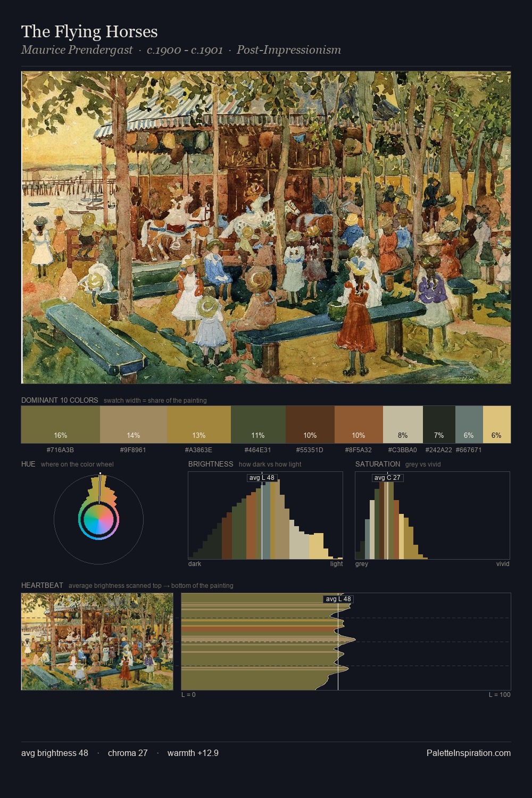Click the "vivid" axis label

[x=503, y=564]
